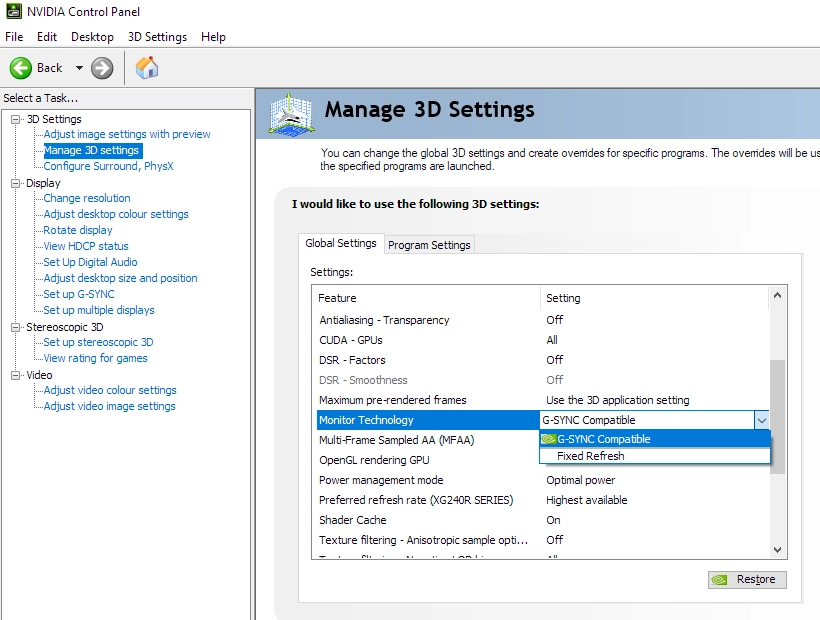This screenshot has height=620, width=820.
Task: Select the Maximum pre-rendered frames row
Action: click(542, 400)
